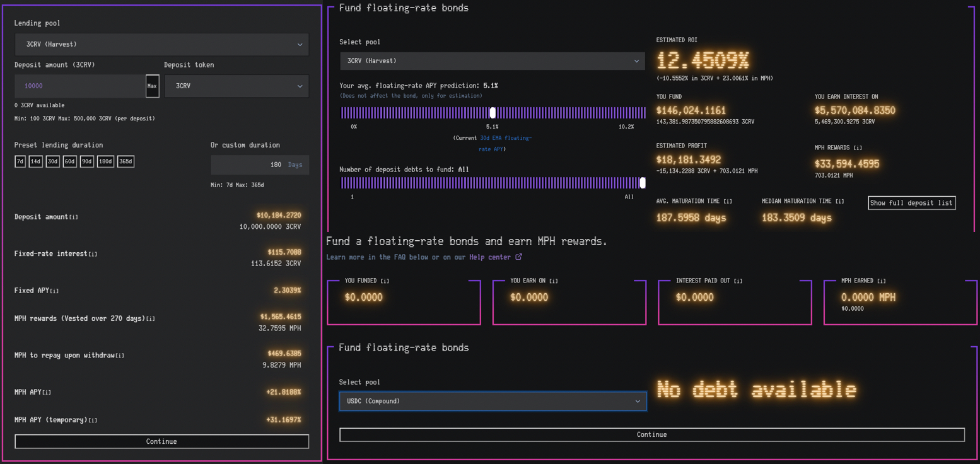
Task: Open the Lending pool dropdown showing 3CRV (Harvest)
Action: pyautogui.click(x=161, y=44)
